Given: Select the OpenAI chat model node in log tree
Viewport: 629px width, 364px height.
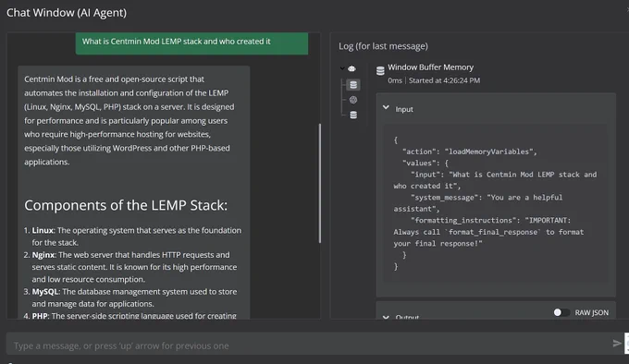Looking at the screenshot, I should pos(353,100).
